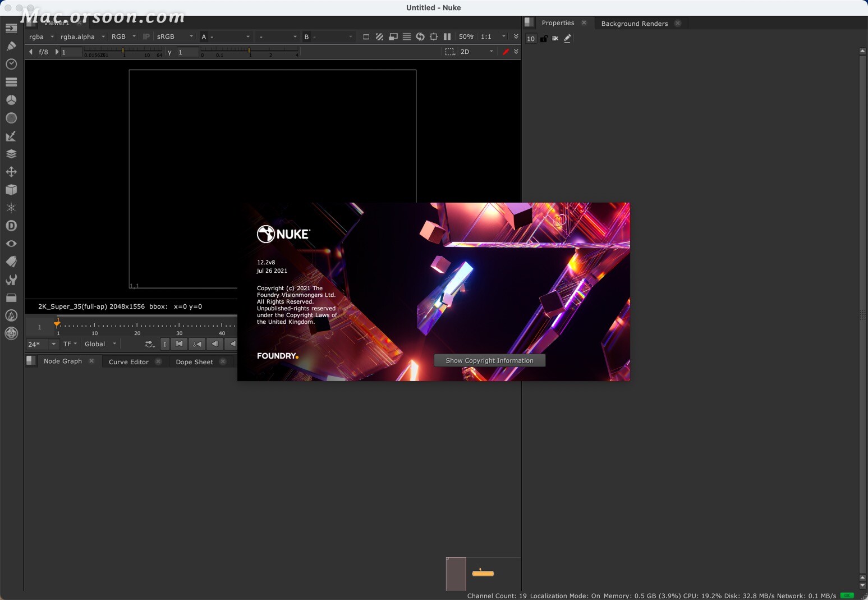868x600 pixels.
Task: Close the Background Renders tab
Action: tap(678, 23)
